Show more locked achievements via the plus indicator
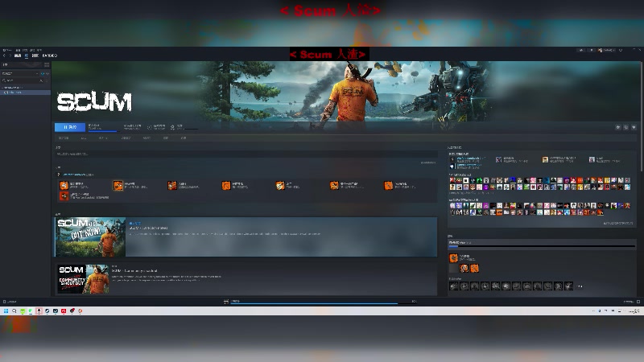This screenshot has width=644, height=362. point(580,286)
